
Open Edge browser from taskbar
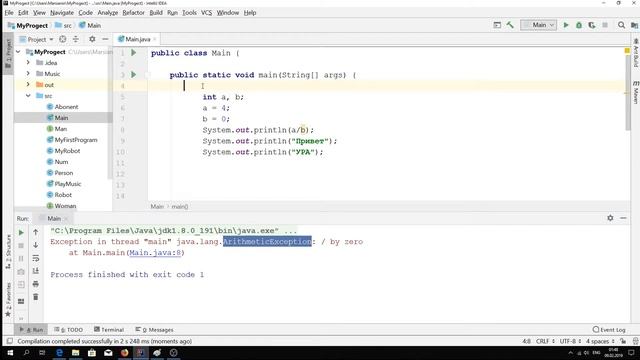tap(59, 353)
